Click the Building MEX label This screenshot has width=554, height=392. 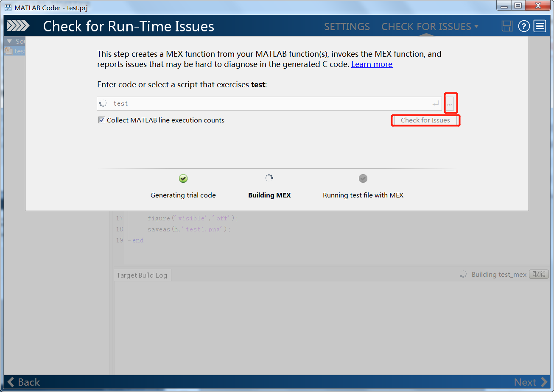coord(269,195)
